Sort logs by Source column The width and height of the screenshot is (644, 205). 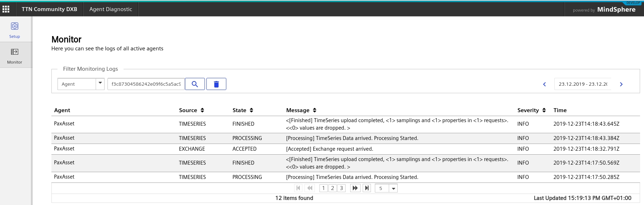(202, 110)
